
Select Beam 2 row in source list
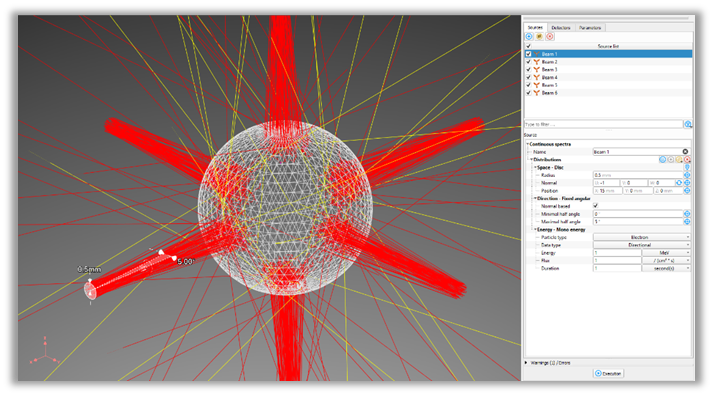(x=608, y=62)
